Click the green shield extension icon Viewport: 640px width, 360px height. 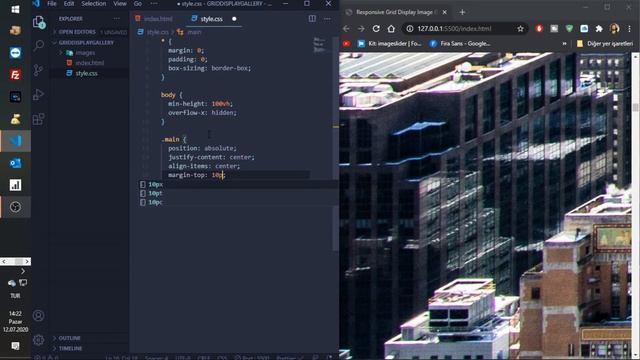pos(569,29)
